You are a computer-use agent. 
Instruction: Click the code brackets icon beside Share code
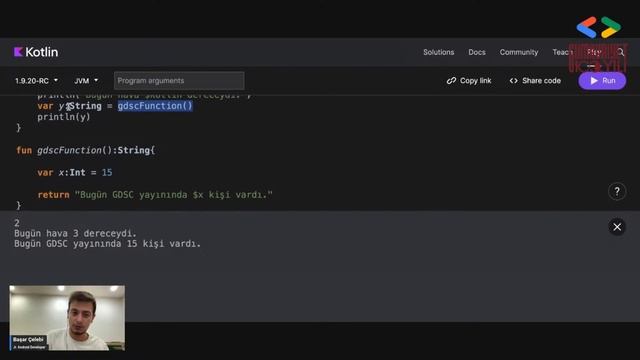coord(513,81)
